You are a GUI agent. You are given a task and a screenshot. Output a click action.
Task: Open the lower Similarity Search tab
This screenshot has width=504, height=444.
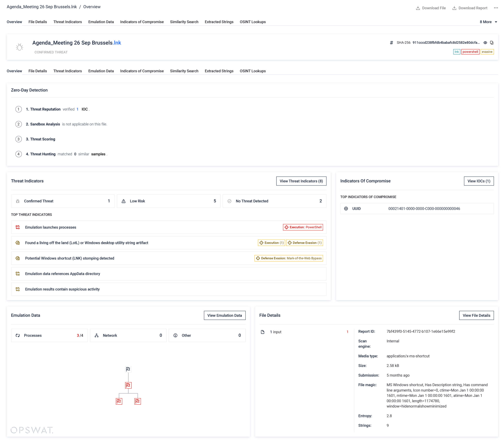click(184, 71)
